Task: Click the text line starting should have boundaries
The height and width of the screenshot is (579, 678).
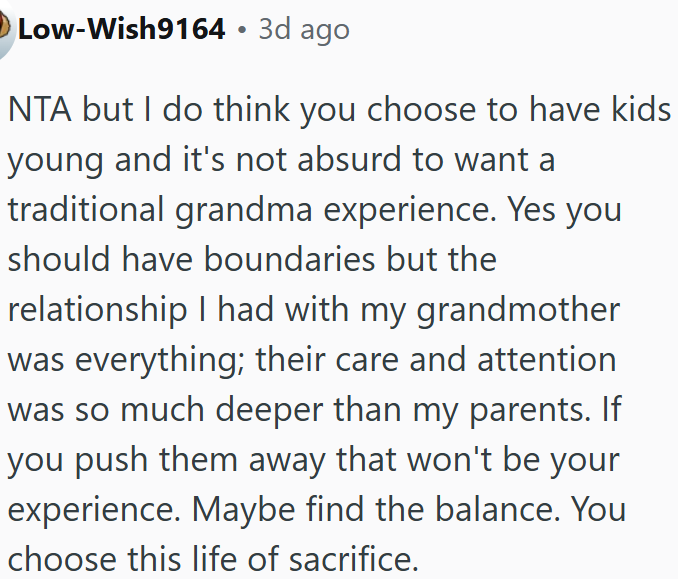Action: click(x=252, y=259)
